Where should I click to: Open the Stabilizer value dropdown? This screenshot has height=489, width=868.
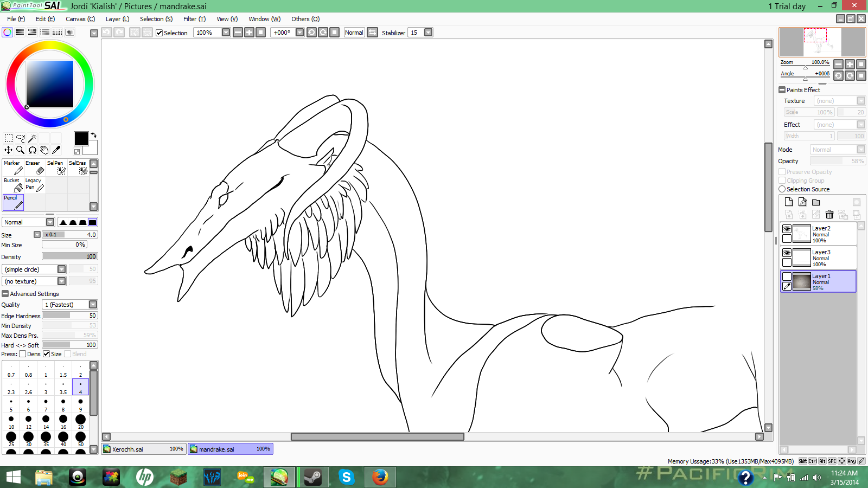[x=428, y=33]
